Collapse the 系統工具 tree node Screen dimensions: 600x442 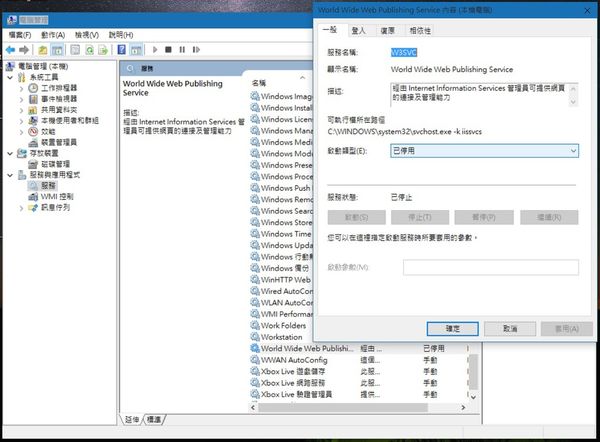(10, 77)
